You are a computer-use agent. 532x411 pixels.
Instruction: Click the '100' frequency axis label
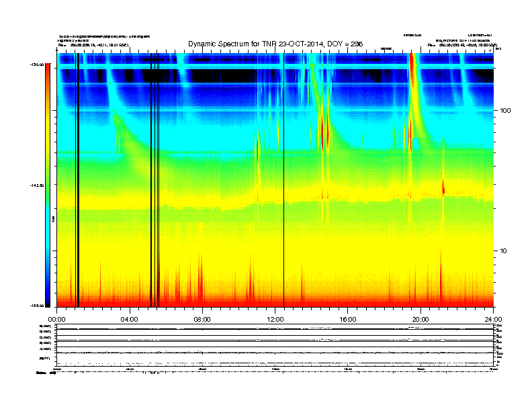click(505, 111)
